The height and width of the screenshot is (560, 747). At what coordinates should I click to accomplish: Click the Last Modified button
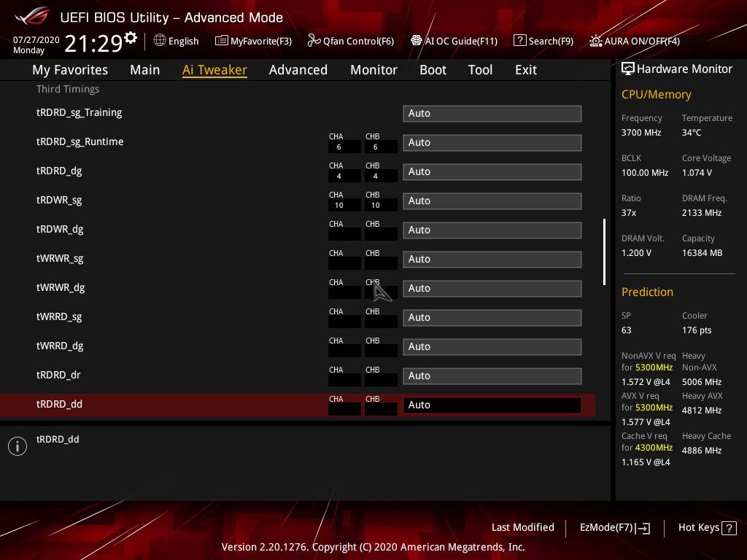pos(522,527)
